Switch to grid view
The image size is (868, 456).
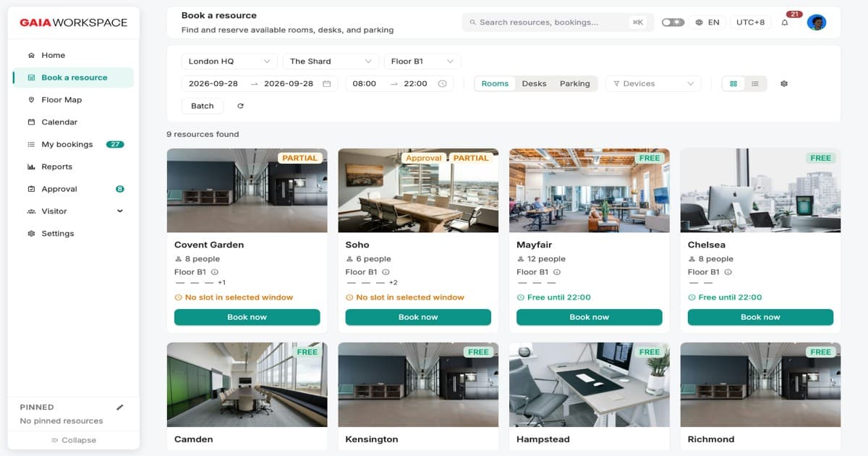pos(733,84)
